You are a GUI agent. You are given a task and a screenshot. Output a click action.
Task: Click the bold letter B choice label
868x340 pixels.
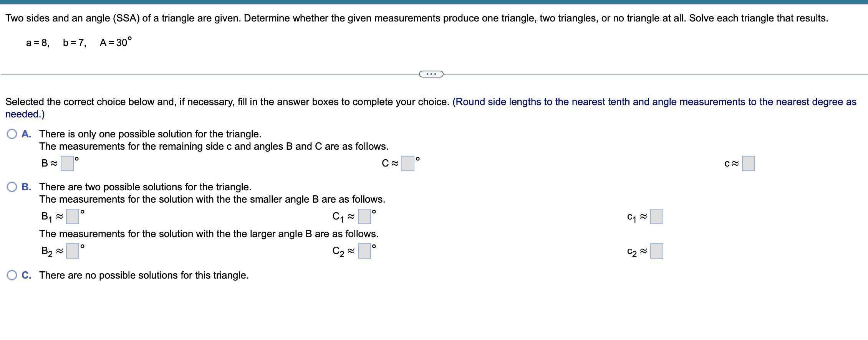[26, 187]
